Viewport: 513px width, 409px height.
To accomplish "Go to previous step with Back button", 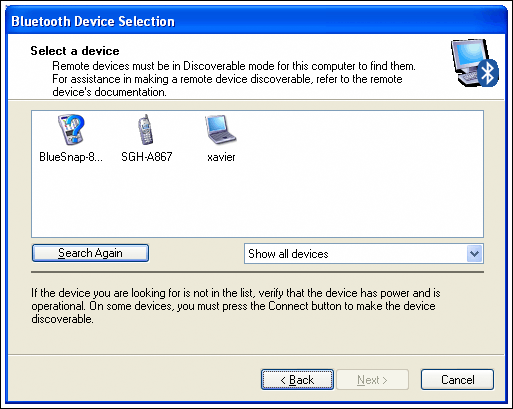I will (297, 379).
